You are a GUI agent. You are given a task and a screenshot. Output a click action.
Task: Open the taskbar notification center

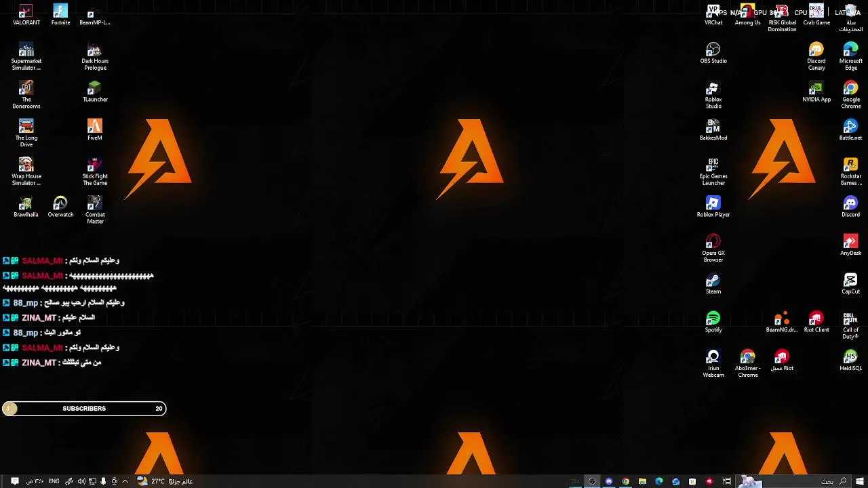pos(15,481)
